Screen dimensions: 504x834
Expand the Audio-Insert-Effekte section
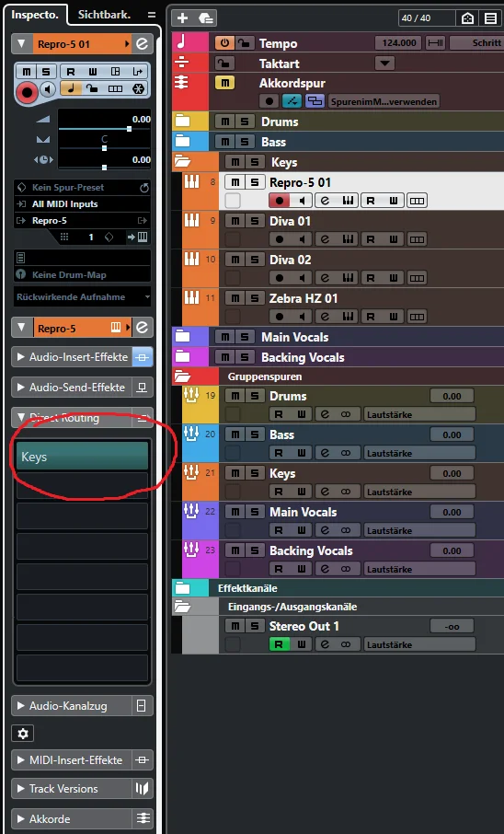tap(21, 357)
